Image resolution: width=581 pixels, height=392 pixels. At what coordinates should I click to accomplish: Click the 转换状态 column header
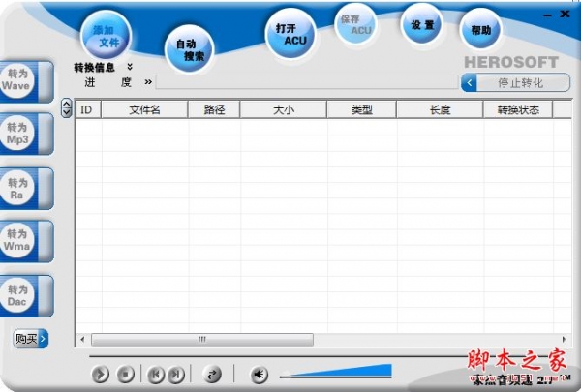pos(518,109)
